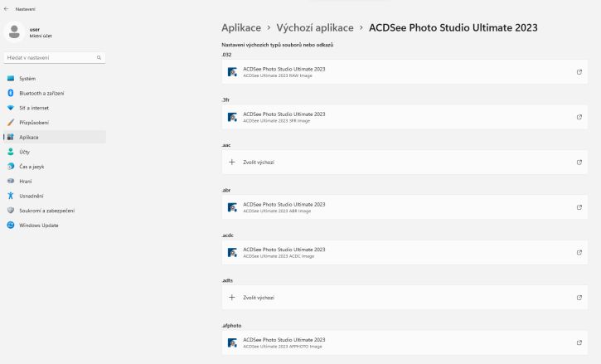Click open-external icon in .032 row
The image size is (601, 364).
point(579,72)
